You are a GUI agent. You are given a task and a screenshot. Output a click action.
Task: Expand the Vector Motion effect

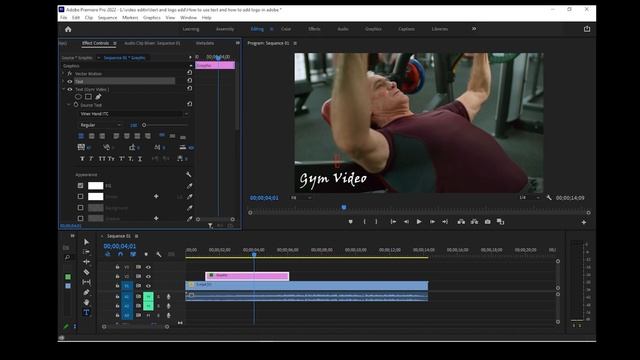click(64, 73)
